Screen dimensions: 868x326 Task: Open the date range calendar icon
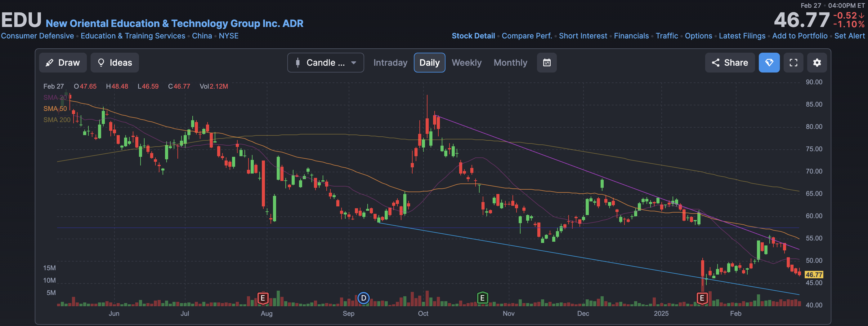point(547,63)
